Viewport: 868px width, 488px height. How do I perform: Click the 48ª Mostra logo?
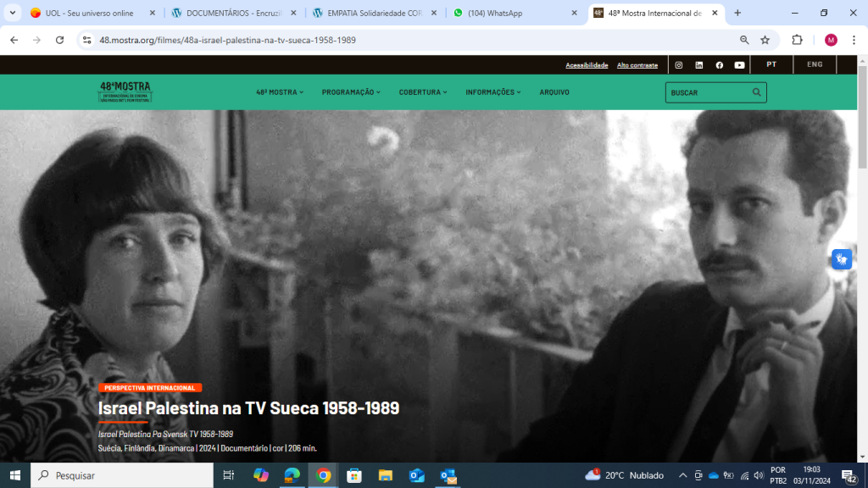[125, 91]
